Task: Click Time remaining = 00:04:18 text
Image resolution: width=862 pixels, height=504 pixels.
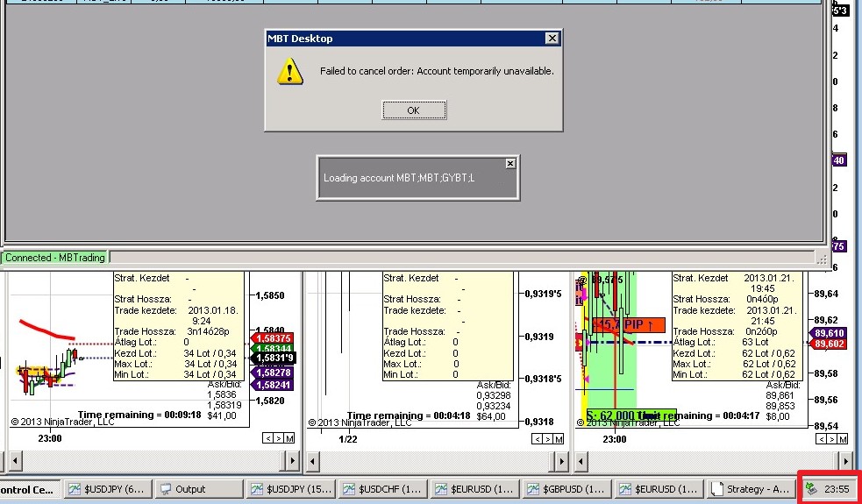Action: (x=409, y=415)
